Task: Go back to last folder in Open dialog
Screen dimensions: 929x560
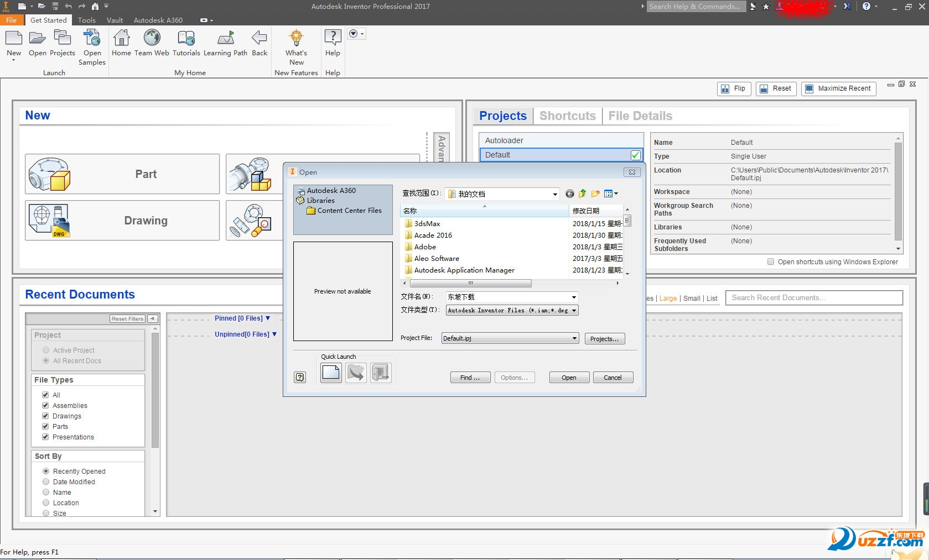Action: (x=569, y=194)
